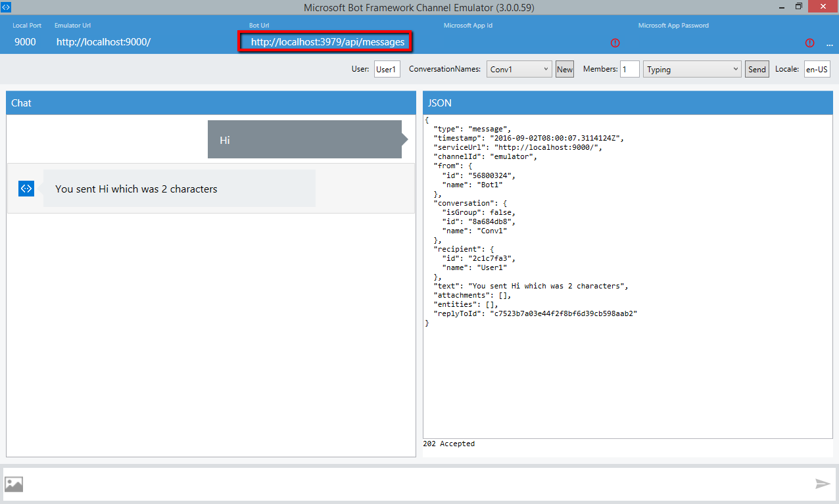The width and height of the screenshot is (839, 504).
Task: Click the App Password warning icon
Action: point(809,43)
